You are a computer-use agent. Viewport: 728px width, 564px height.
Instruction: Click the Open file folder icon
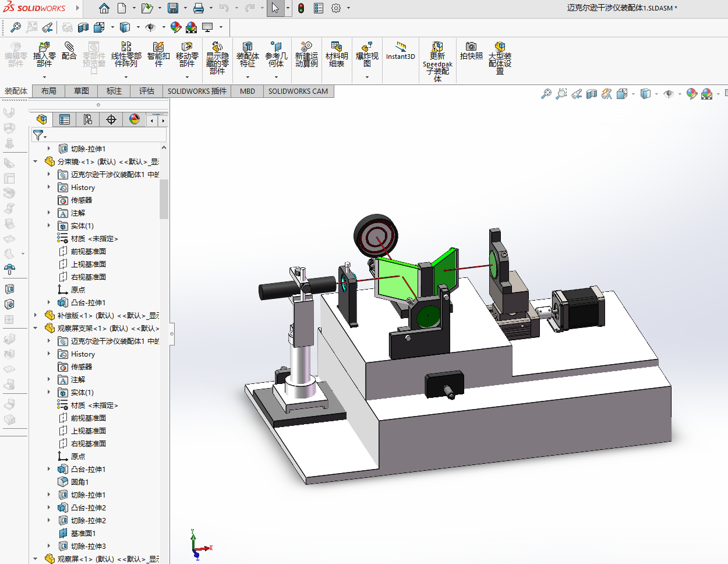(x=147, y=8)
